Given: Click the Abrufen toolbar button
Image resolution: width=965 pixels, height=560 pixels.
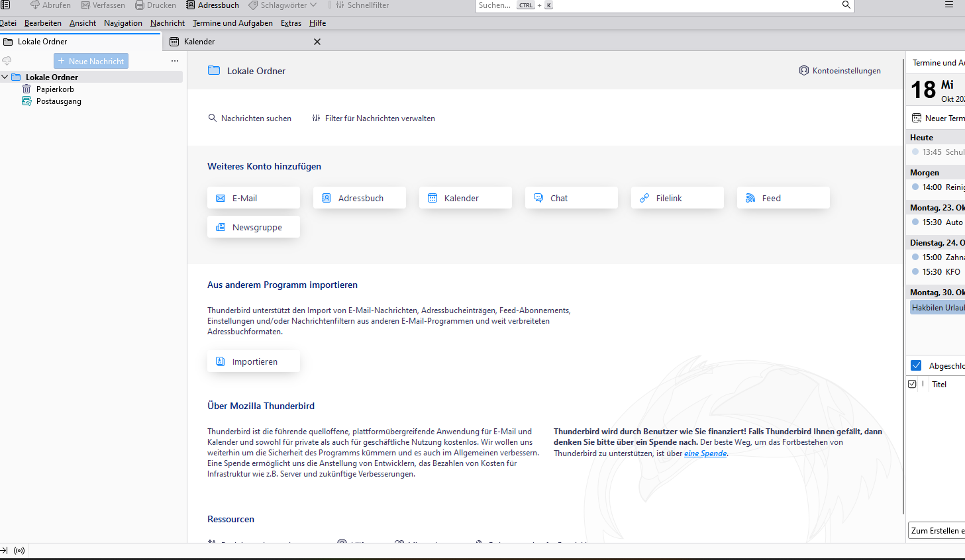Looking at the screenshot, I should 50,5.
